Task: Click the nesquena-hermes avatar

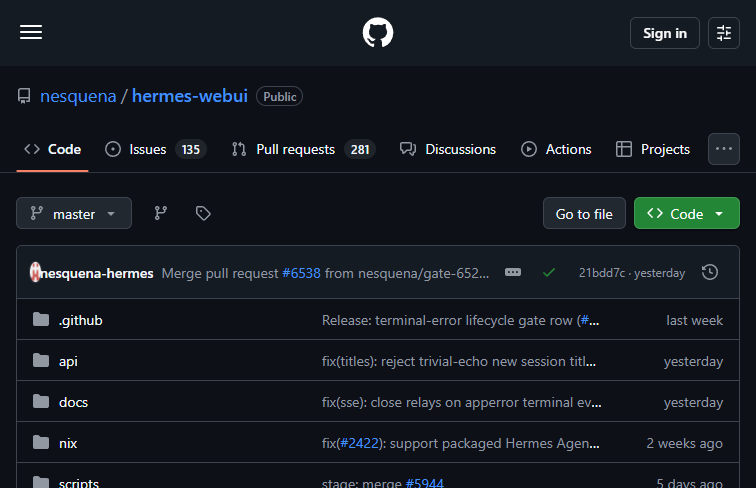Action: [x=35, y=272]
